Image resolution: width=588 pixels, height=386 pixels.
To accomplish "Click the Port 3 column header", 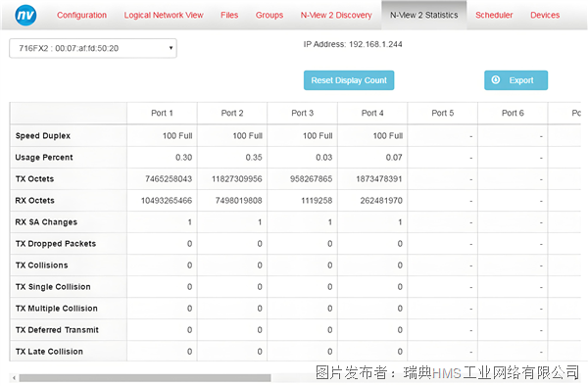I will (x=302, y=114).
